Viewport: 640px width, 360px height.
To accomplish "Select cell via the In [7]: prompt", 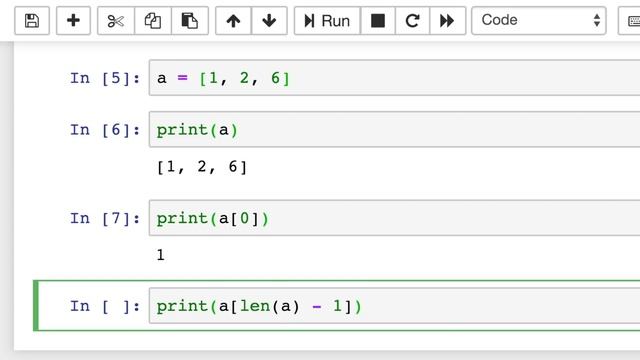I will click(x=105, y=218).
